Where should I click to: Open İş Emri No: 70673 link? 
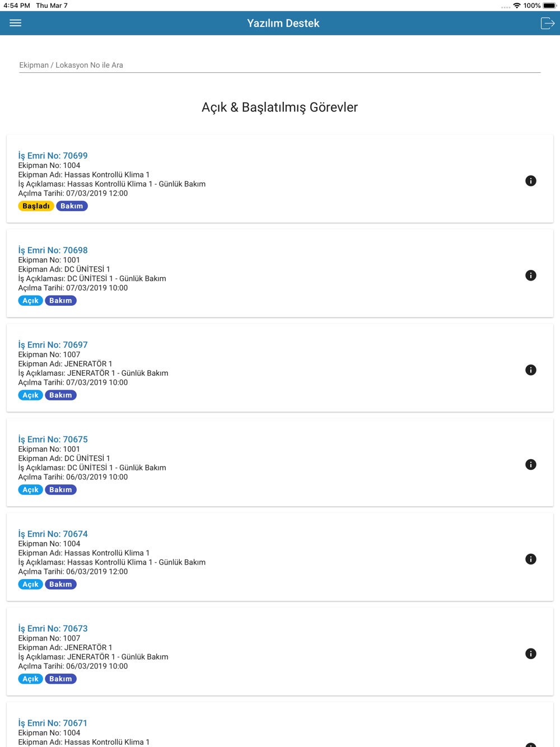click(53, 629)
